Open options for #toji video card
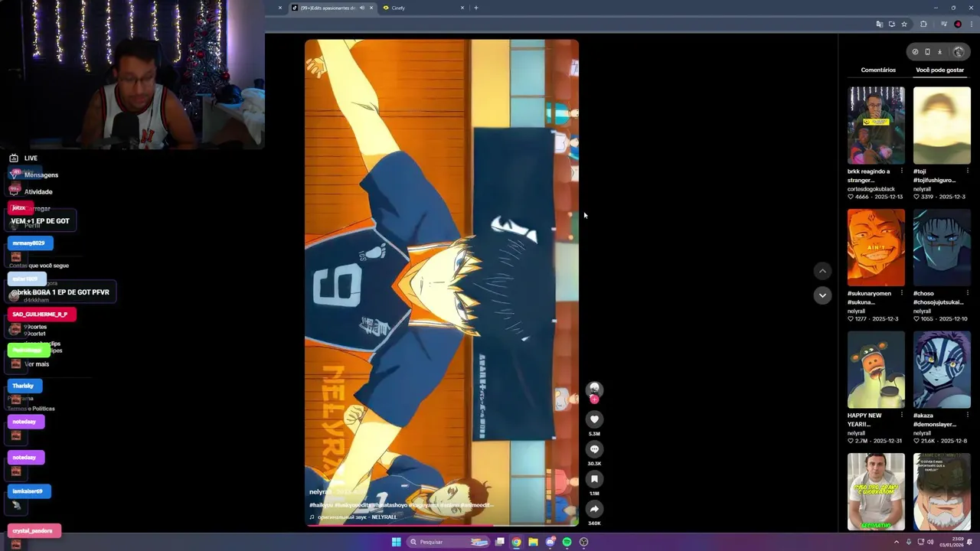The width and height of the screenshot is (980, 551). click(968, 171)
